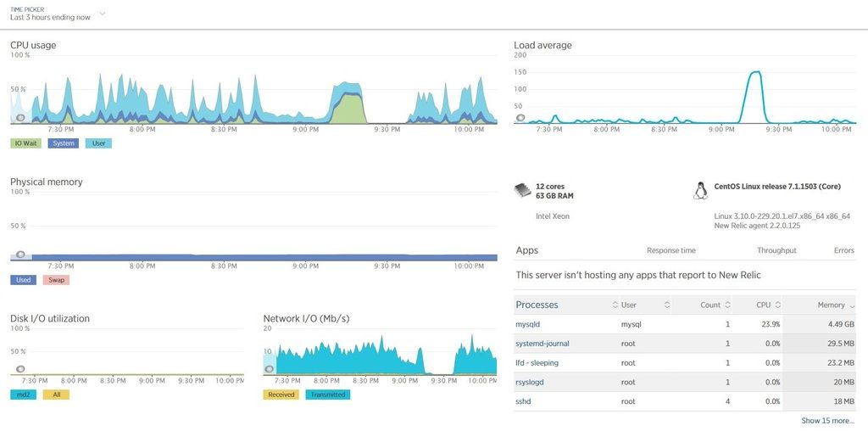Click the 'mysql' user cell
The height and width of the screenshot is (431, 868).
tap(631, 324)
